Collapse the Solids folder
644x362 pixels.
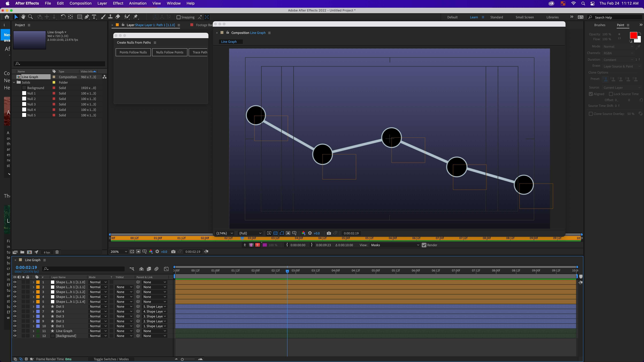coord(14,82)
